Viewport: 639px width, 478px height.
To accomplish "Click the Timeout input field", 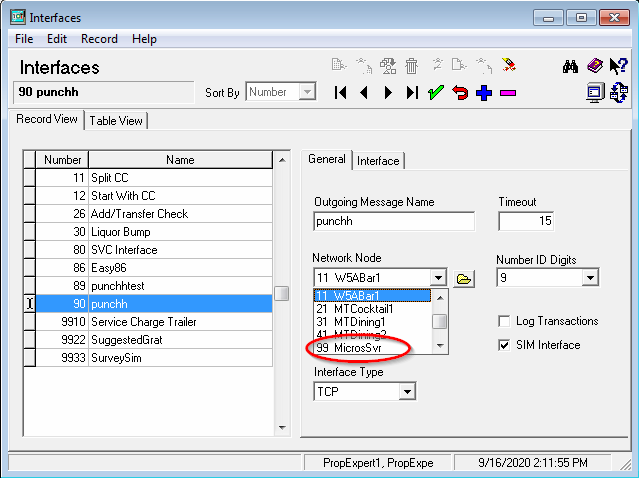I will (526, 221).
